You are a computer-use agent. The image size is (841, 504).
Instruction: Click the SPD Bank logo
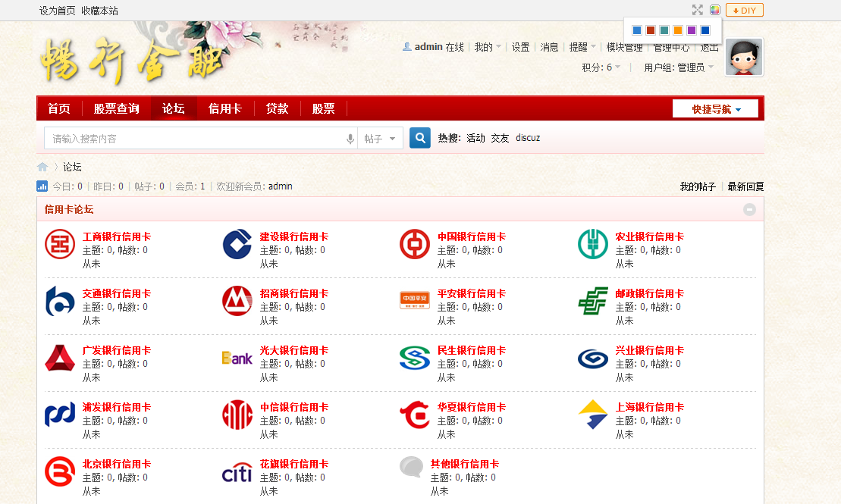tap(60, 415)
